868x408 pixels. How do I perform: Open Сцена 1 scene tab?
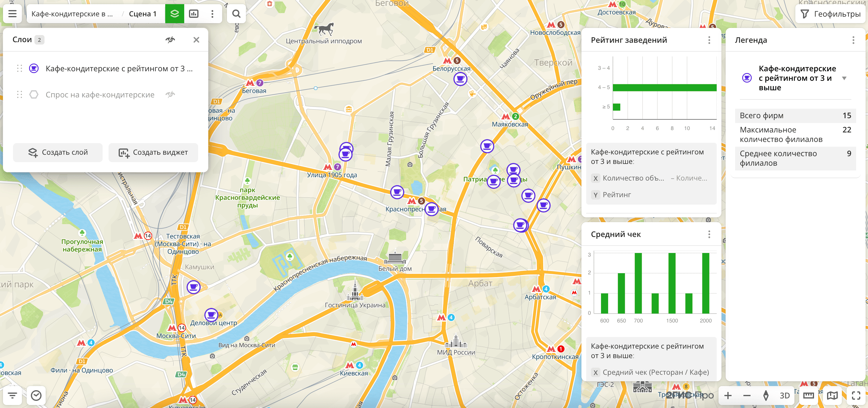[x=142, y=14]
